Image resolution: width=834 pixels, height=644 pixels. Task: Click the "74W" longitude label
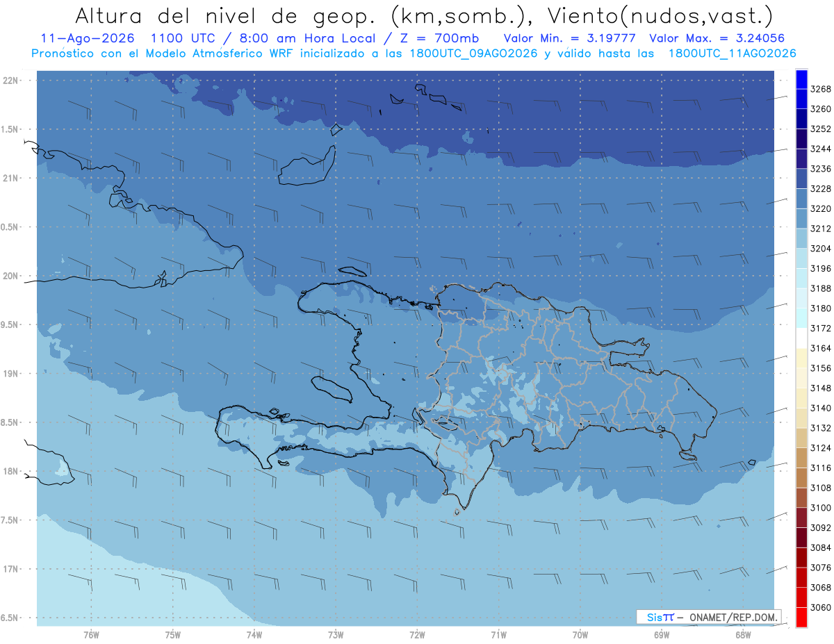(x=254, y=634)
